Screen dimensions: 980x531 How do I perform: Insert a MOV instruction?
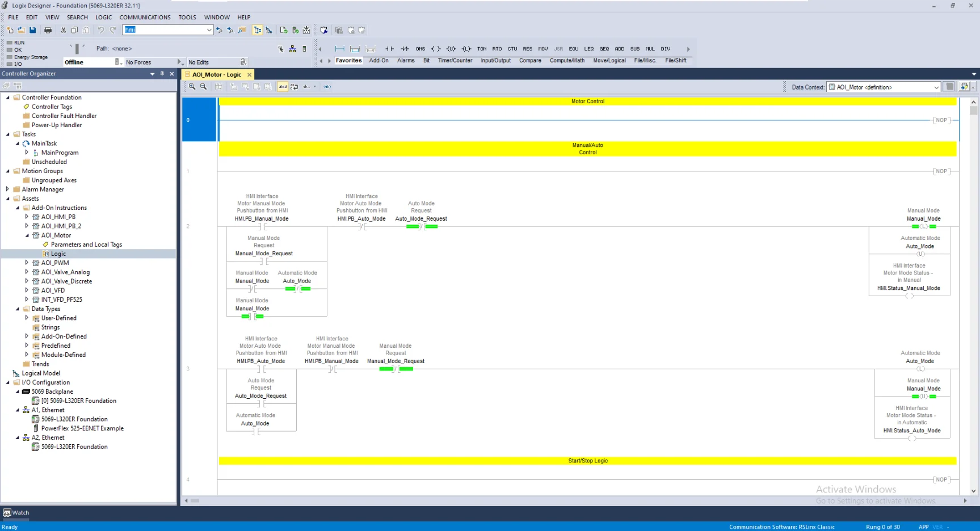pos(543,49)
